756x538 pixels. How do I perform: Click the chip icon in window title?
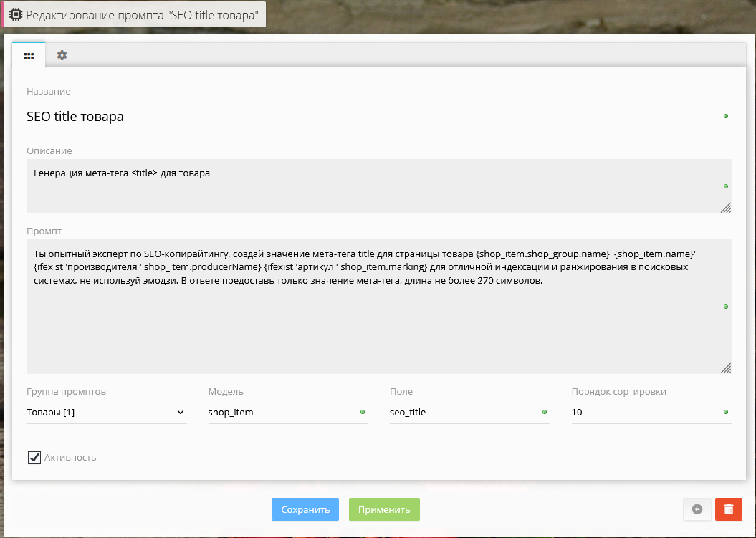15,14
